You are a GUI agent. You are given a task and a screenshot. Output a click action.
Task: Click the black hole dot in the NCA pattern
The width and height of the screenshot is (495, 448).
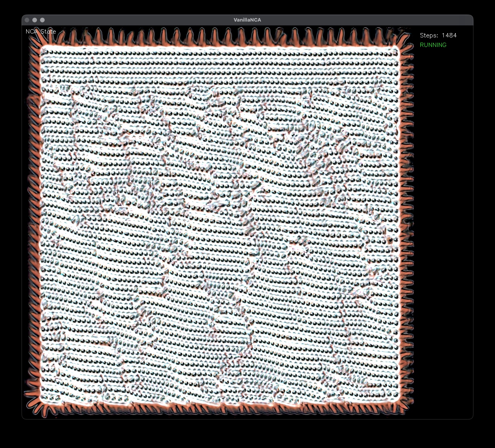click(391, 241)
